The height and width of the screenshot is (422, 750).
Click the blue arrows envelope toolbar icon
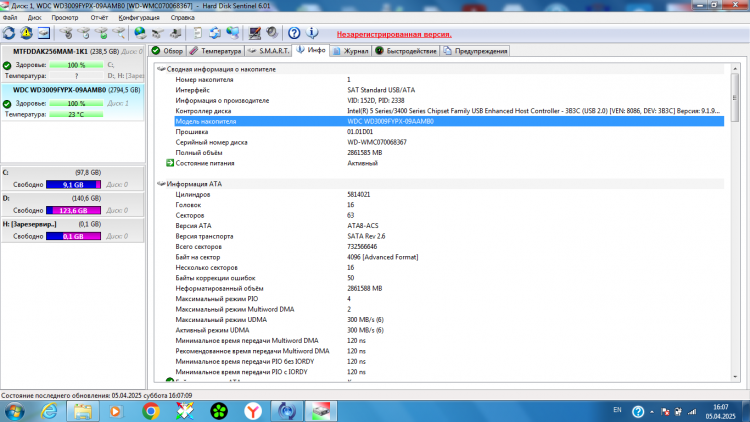pyautogui.click(x=215, y=33)
